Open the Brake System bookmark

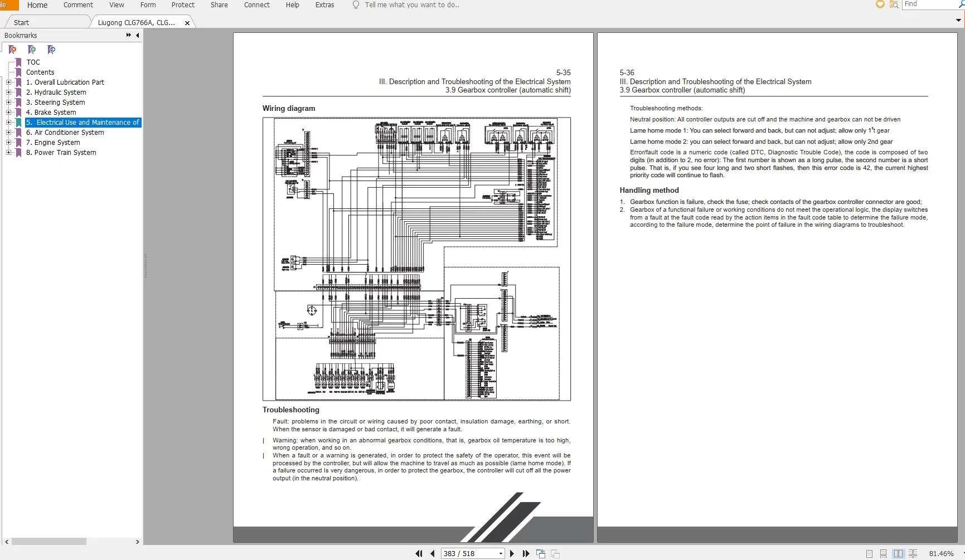(x=55, y=113)
